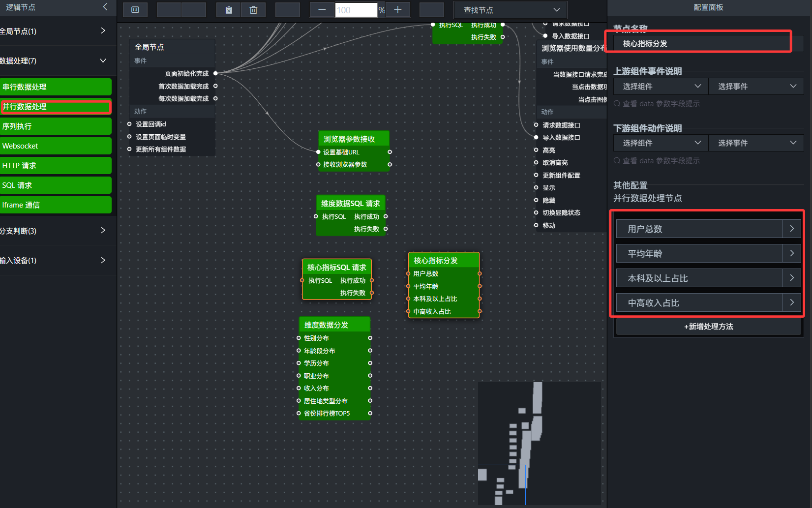Click the 设置页面临时变量 input port

pos(129,137)
